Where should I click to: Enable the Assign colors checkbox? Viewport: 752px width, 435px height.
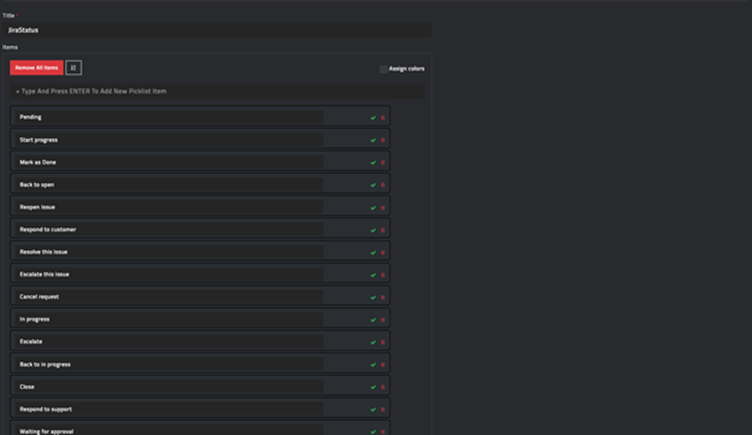coord(383,69)
